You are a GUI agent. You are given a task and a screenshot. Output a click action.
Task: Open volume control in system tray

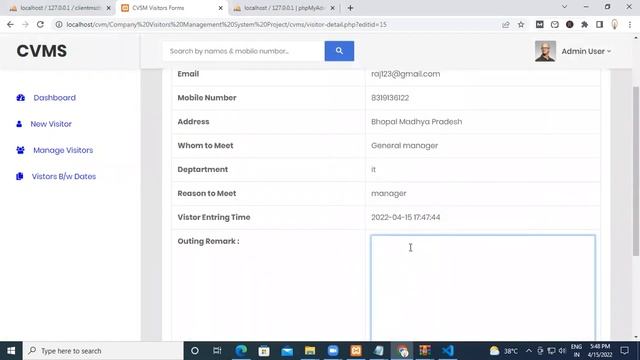tap(562, 351)
